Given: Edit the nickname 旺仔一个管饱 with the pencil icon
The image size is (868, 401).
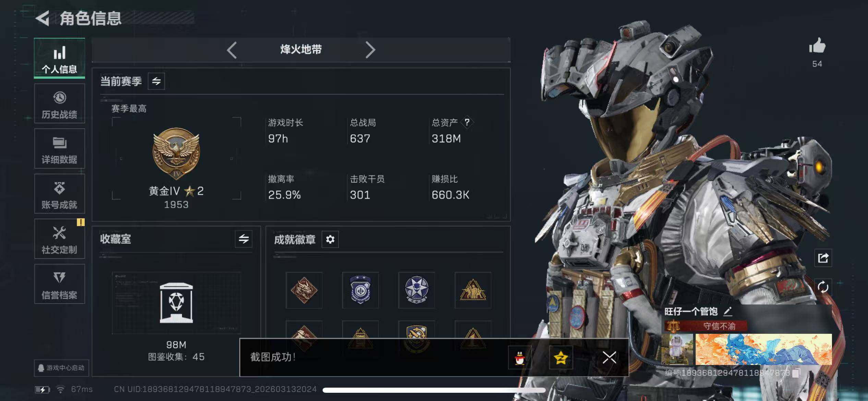Looking at the screenshot, I should (728, 311).
